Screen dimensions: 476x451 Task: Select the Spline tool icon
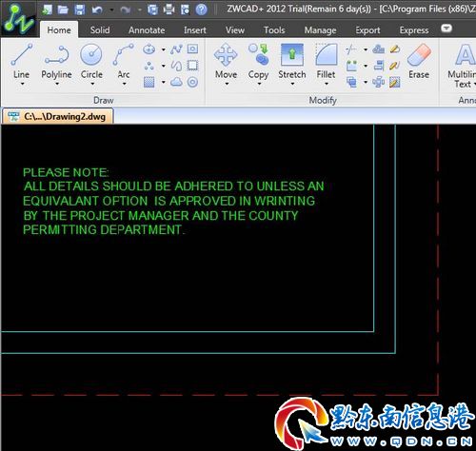click(x=176, y=49)
